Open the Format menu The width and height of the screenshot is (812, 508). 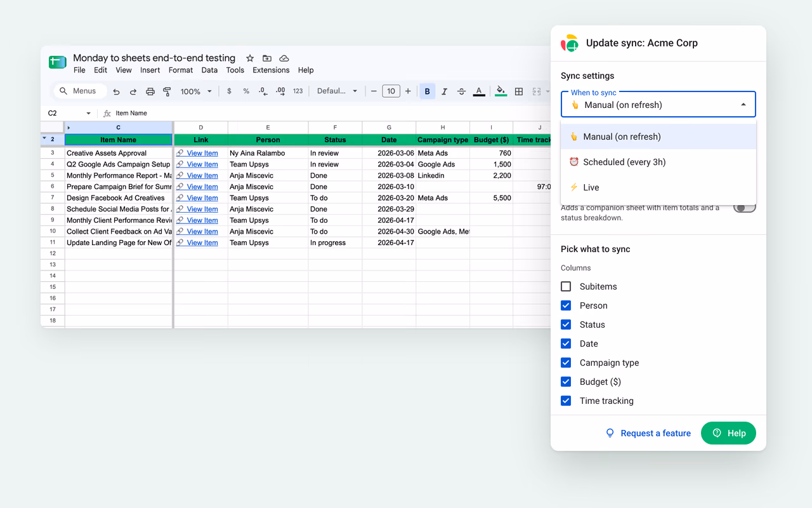(181, 70)
